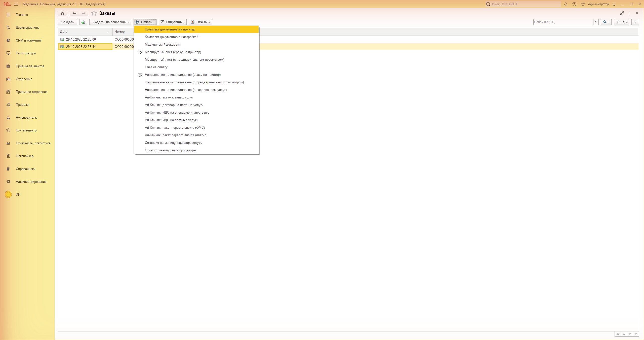Expand the Отчеты dropdown
Image resolution: width=644 pixels, height=340 pixels.
(x=200, y=22)
